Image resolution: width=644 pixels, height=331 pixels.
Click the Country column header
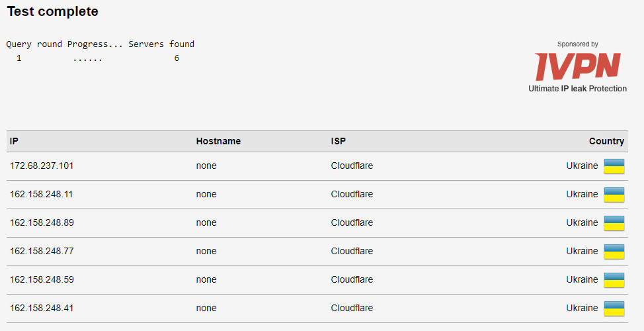pos(606,141)
